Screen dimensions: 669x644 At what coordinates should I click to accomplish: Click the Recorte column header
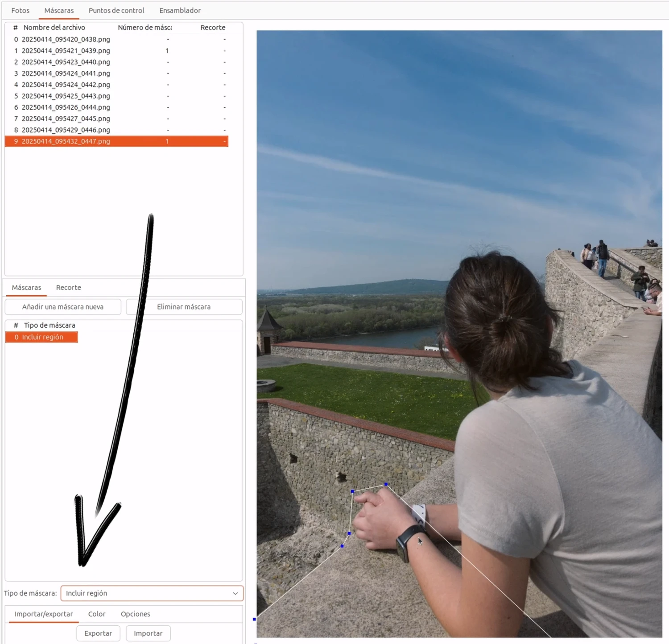pos(213,28)
